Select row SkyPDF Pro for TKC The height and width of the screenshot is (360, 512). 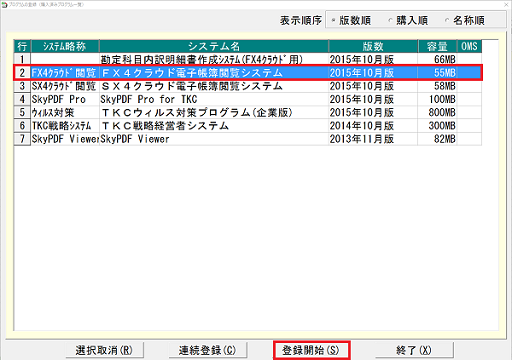point(248,99)
